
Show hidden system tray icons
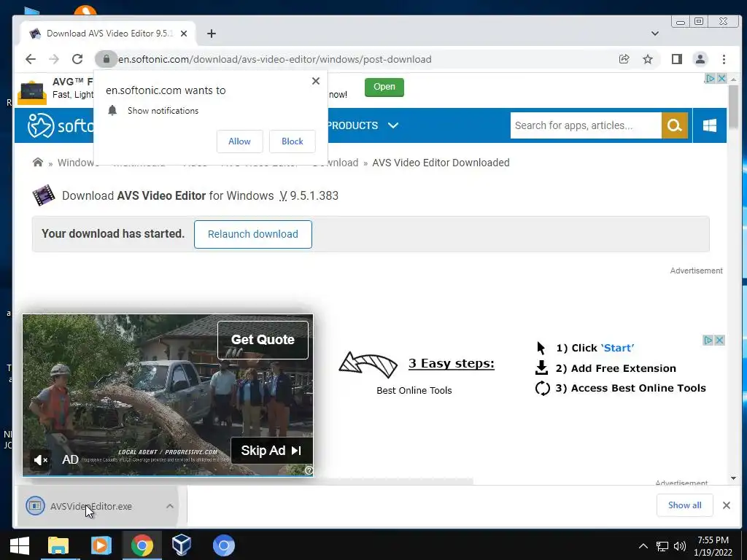coord(643,545)
